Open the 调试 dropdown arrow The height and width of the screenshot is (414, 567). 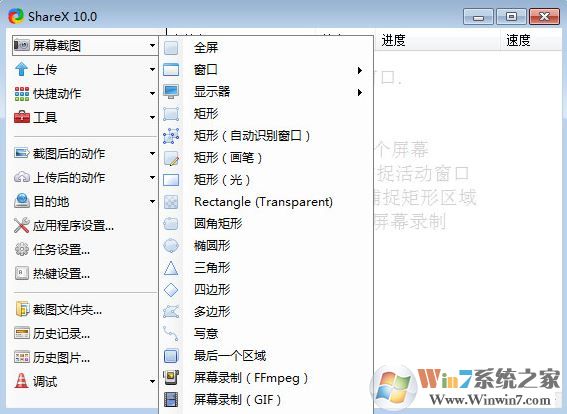coord(152,381)
